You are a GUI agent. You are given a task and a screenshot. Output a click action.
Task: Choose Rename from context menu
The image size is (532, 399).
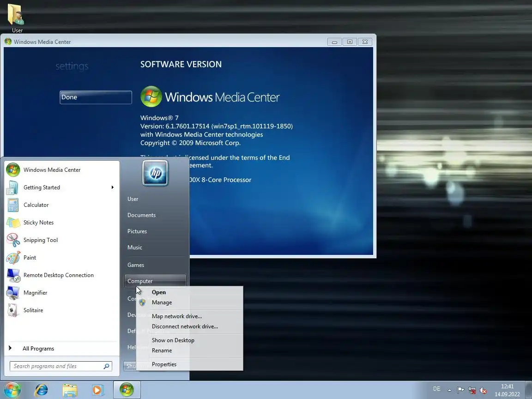190,351
